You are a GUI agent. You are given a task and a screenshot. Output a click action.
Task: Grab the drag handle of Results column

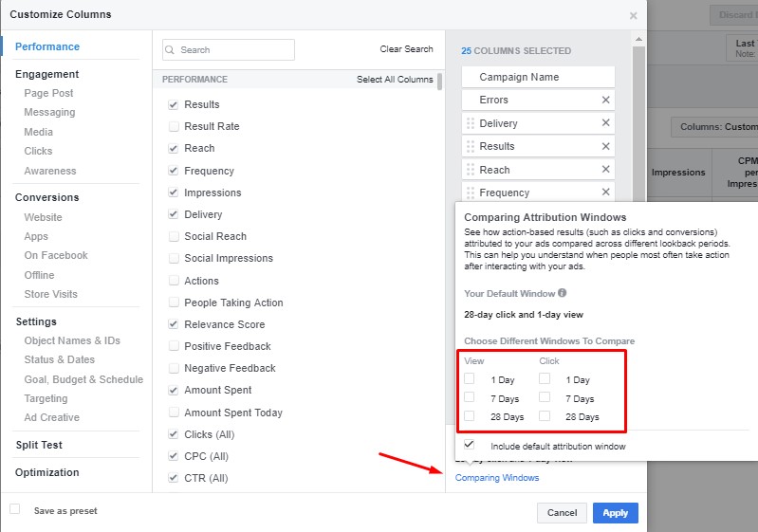(470, 146)
